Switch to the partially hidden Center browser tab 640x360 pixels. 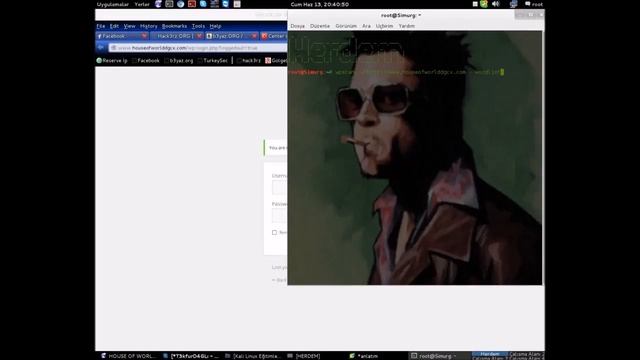tap(273, 36)
